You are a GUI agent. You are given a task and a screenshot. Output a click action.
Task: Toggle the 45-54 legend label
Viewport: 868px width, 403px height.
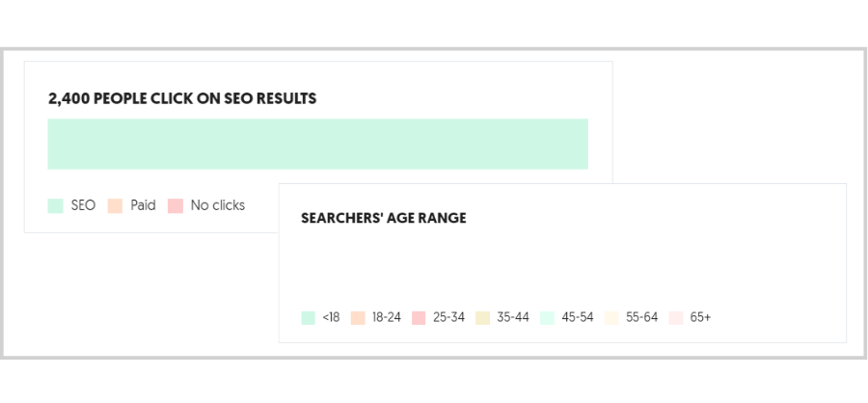tap(578, 317)
